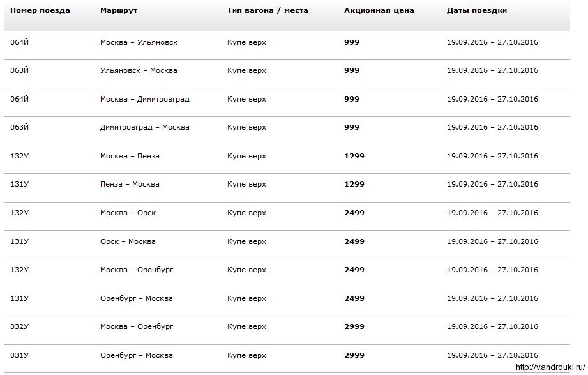
Task: Click route Орск – Москва
Action: click(128, 241)
